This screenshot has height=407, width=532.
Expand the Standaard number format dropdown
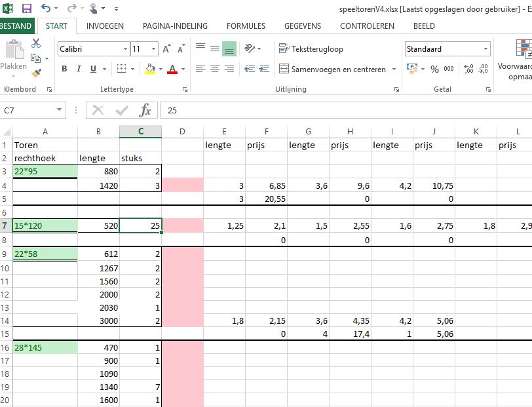(485, 49)
